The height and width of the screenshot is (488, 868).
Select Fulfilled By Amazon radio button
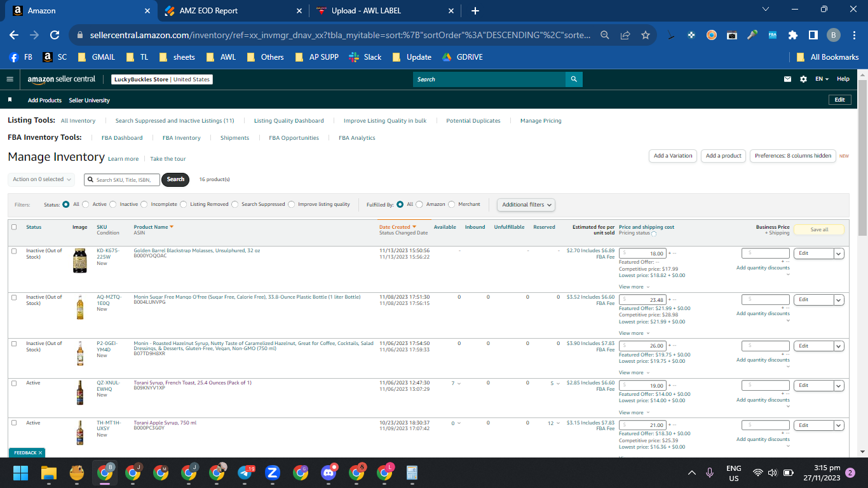pyautogui.click(x=419, y=205)
